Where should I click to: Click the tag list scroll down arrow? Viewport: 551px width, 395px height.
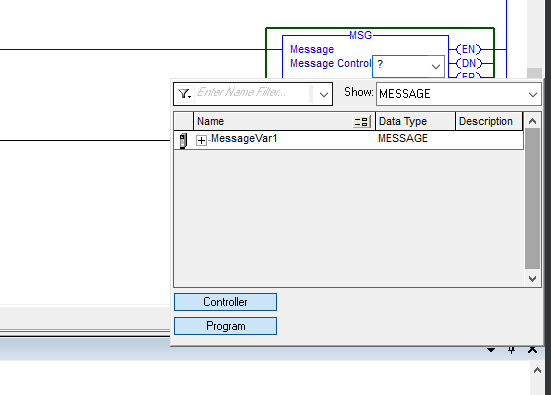(532, 279)
